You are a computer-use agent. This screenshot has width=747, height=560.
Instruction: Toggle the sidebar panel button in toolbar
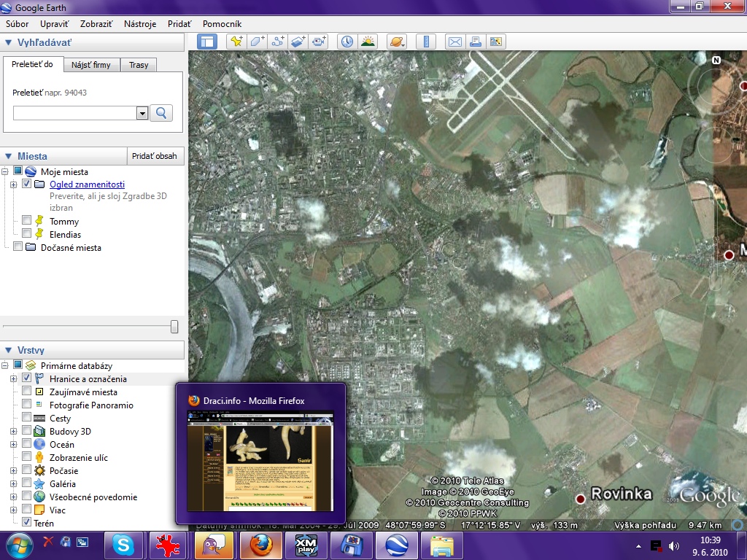(207, 42)
